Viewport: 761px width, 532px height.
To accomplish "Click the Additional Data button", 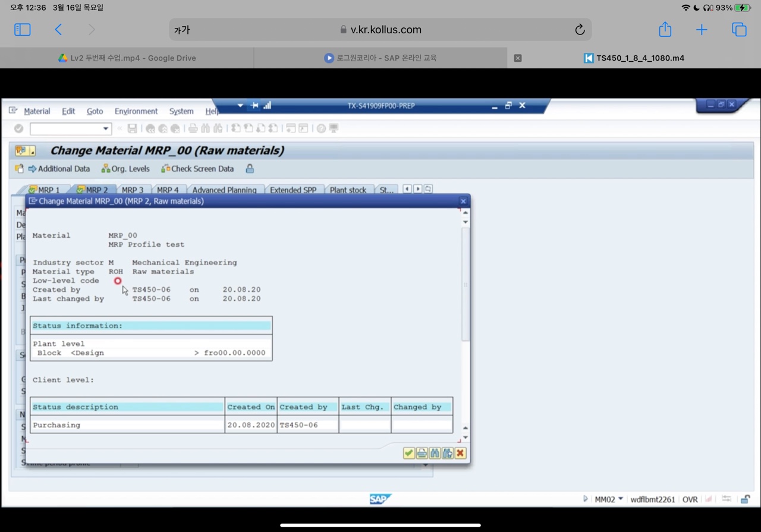I will pos(59,169).
